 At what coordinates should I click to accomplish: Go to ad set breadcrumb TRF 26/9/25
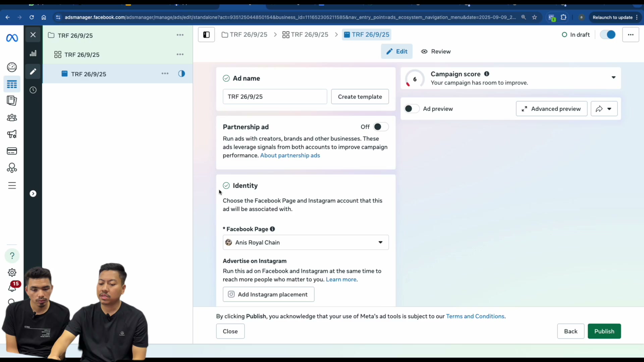pyautogui.click(x=305, y=35)
